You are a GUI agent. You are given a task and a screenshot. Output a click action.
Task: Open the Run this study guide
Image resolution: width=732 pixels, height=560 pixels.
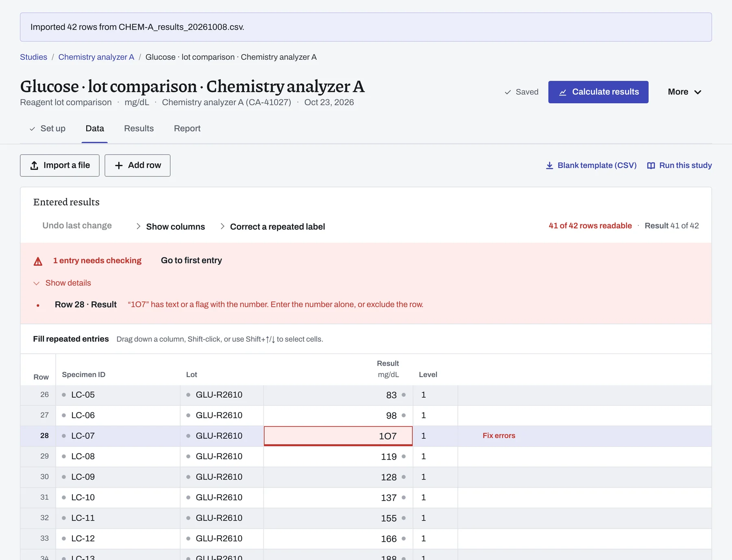point(679,165)
